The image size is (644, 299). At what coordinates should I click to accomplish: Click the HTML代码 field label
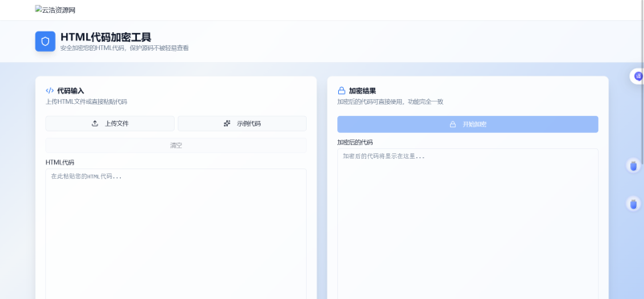[60, 163]
